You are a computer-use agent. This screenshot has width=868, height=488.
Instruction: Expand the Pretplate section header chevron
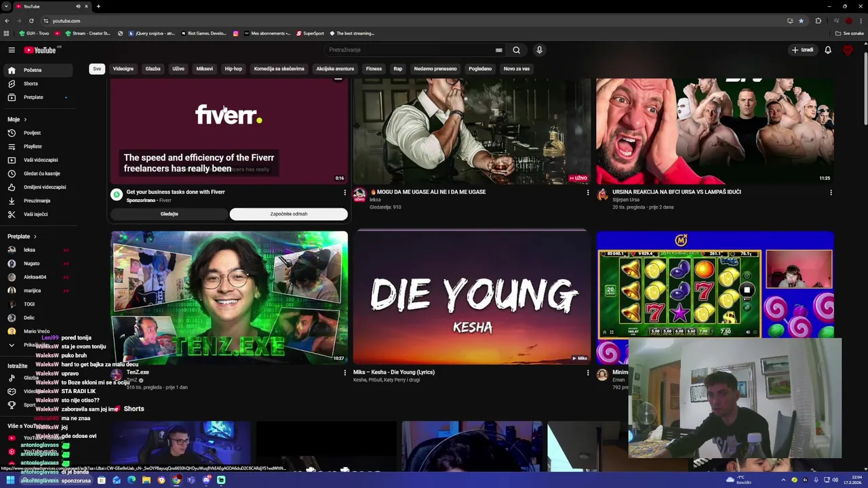[35, 237]
